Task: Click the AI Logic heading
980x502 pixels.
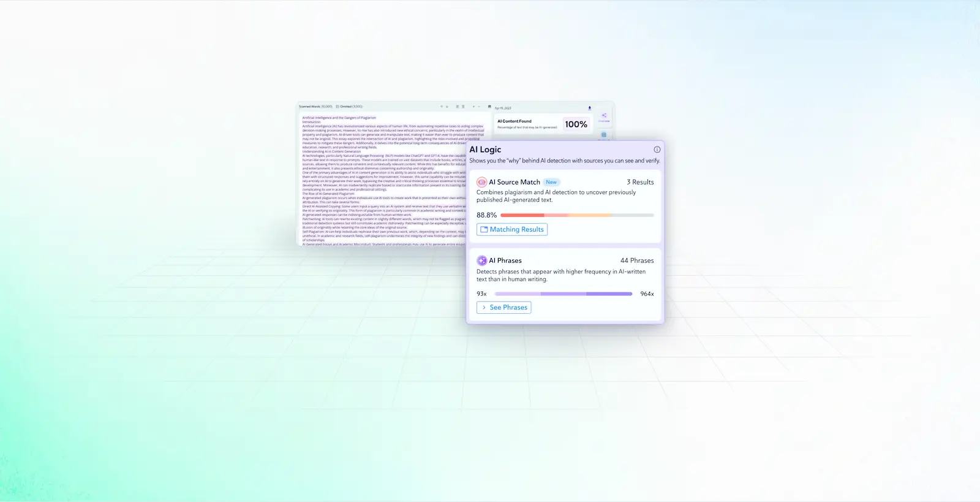Action: pyautogui.click(x=485, y=150)
